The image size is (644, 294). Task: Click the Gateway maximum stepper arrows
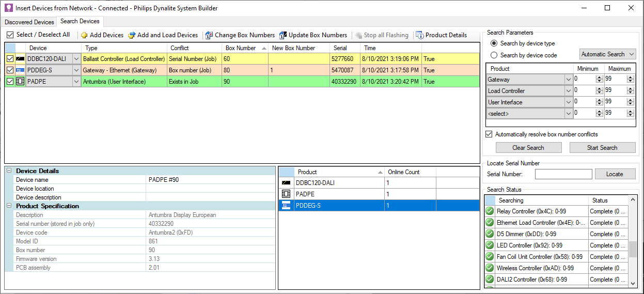pos(631,80)
